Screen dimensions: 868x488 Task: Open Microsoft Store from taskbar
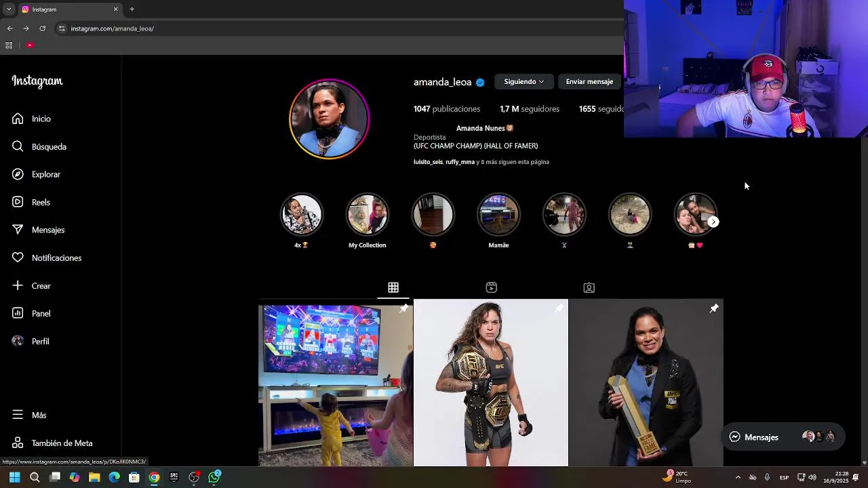(134, 477)
